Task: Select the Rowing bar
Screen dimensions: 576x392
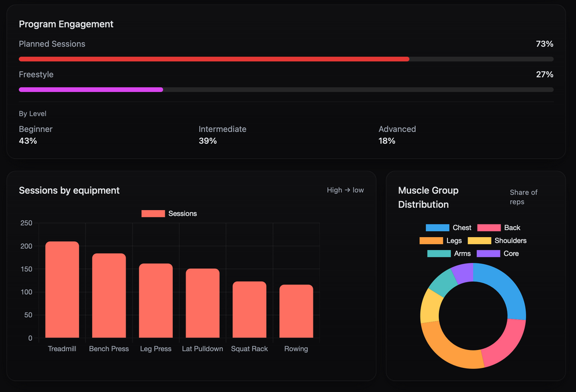Action: pyautogui.click(x=296, y=311)
